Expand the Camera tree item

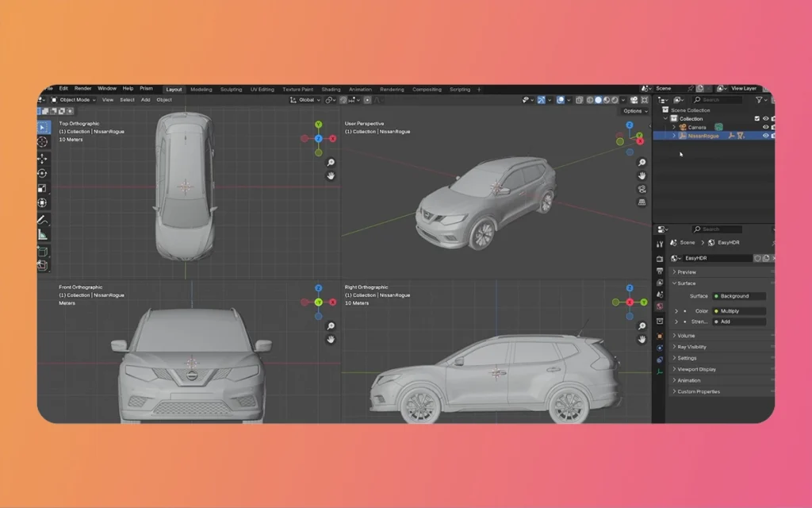(x=674, y=127)
